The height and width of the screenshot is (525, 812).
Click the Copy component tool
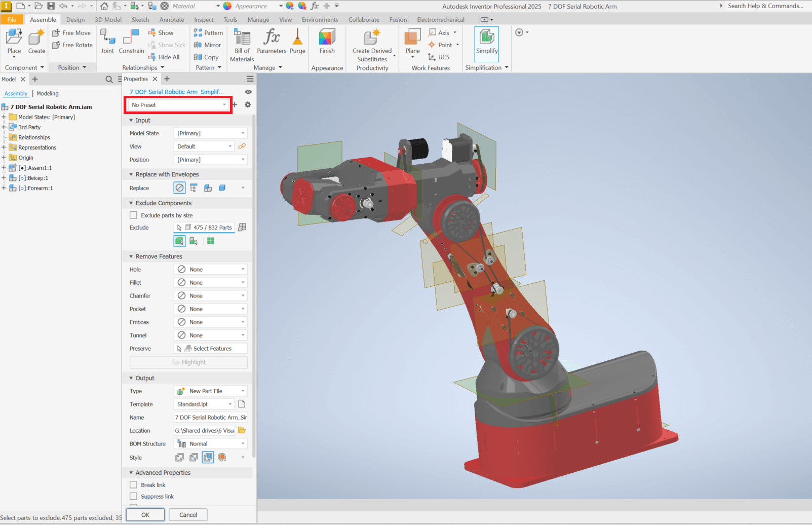point(206,57)
